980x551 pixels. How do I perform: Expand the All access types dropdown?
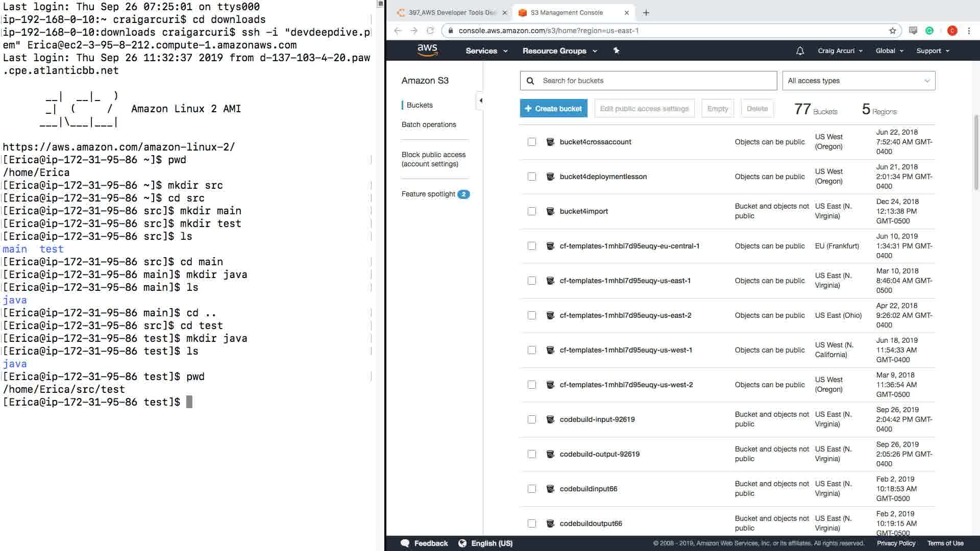pyautogui.click(x=859, y=81)
